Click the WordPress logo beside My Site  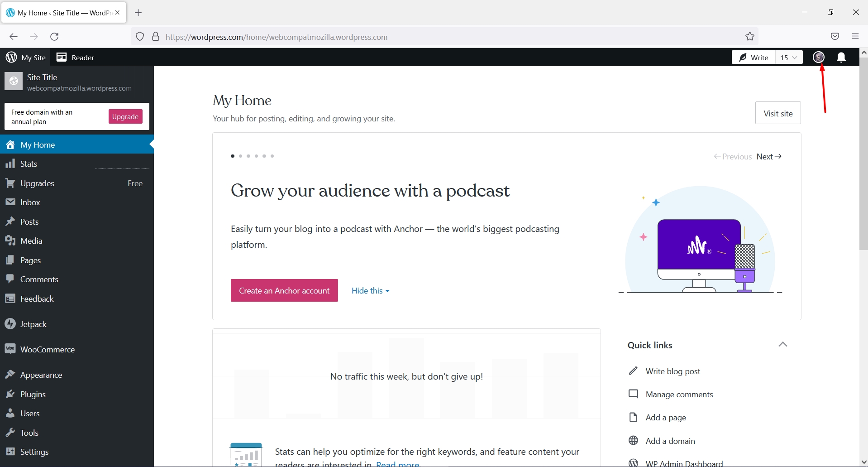[11, 57]
